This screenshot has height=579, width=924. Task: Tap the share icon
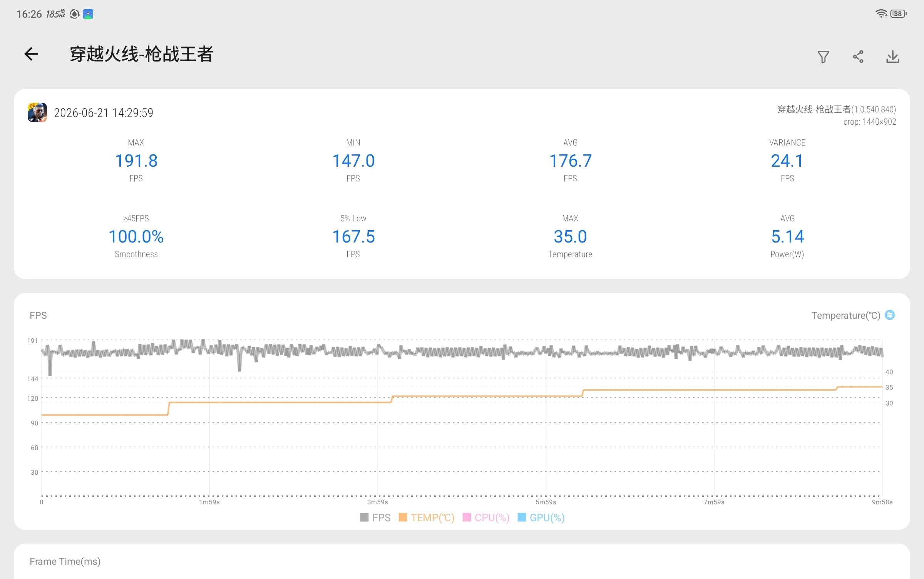click(858, 57)
